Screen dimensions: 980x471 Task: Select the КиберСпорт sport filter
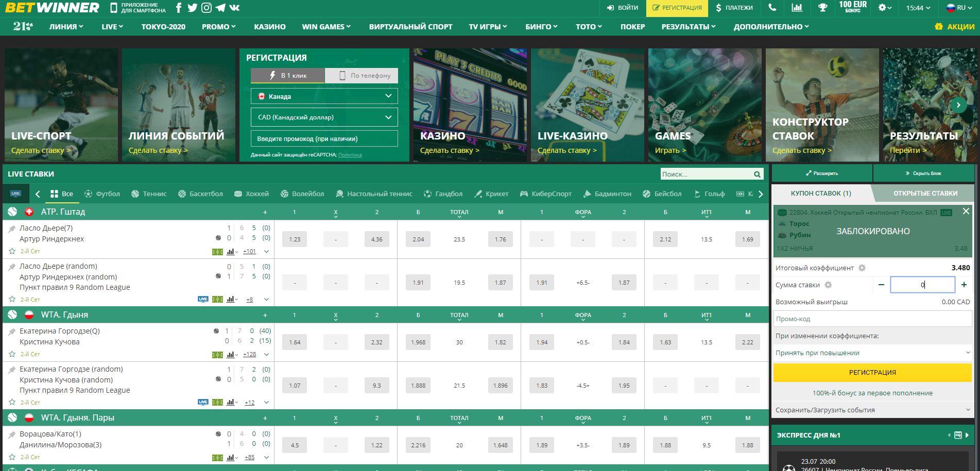546,194
